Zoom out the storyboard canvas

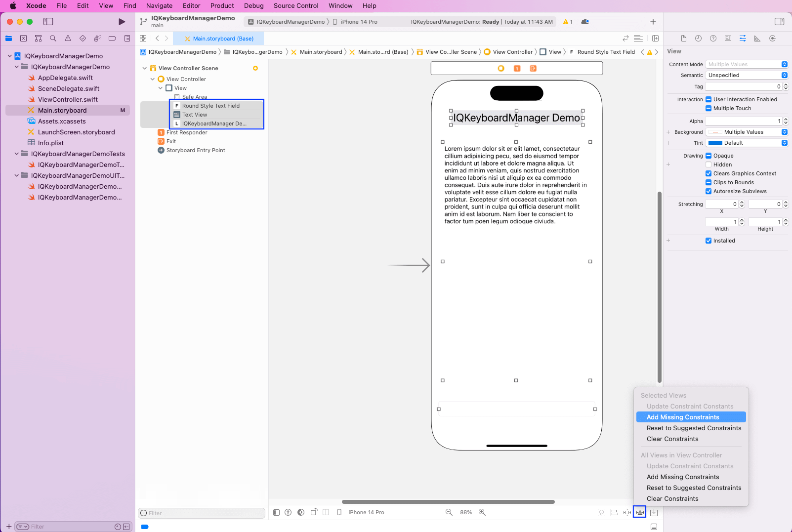[449, 512]
